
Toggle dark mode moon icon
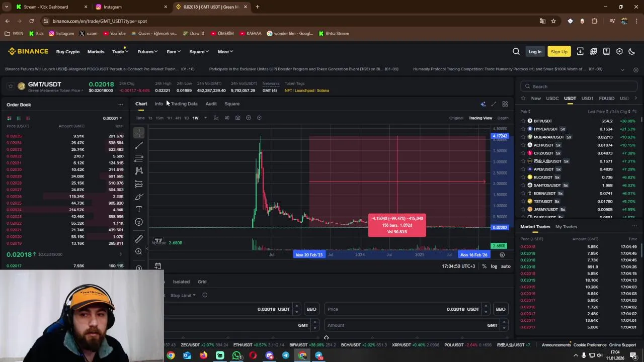(632, 51)
